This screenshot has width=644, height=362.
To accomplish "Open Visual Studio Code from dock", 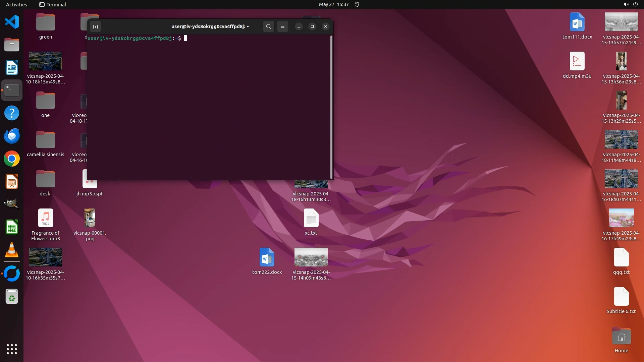I will pyautogui.click(x=12, y=22).
